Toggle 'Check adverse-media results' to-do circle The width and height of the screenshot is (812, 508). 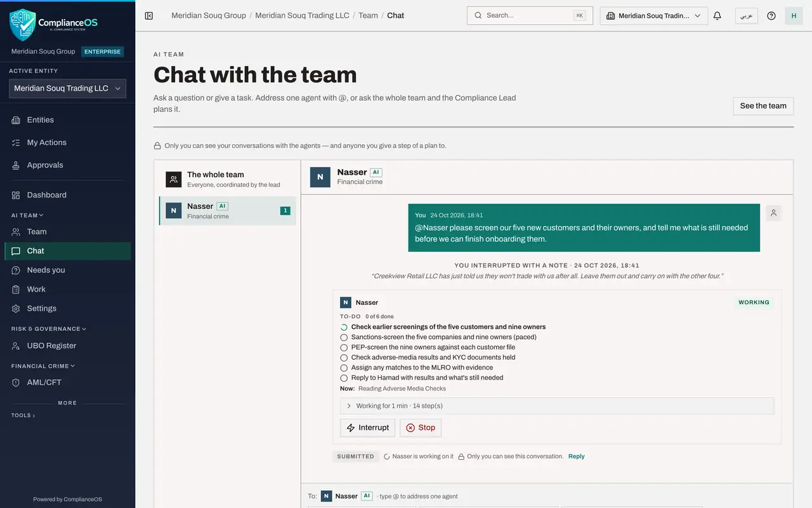point(344,358)
